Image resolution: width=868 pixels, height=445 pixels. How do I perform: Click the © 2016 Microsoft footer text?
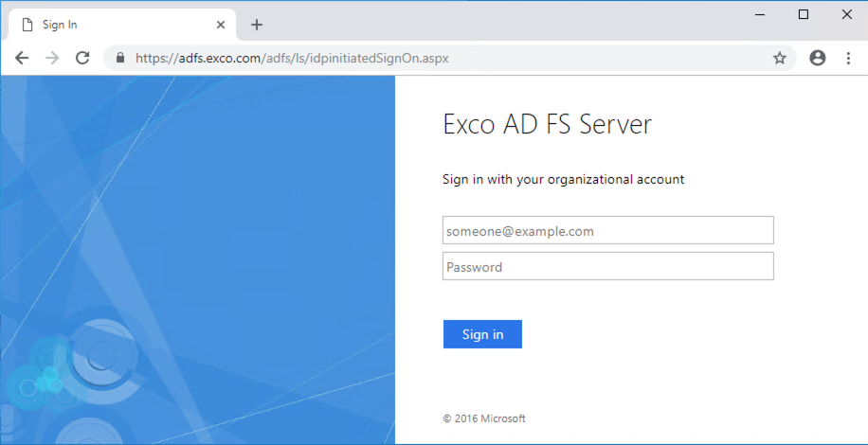click(483, 418)
